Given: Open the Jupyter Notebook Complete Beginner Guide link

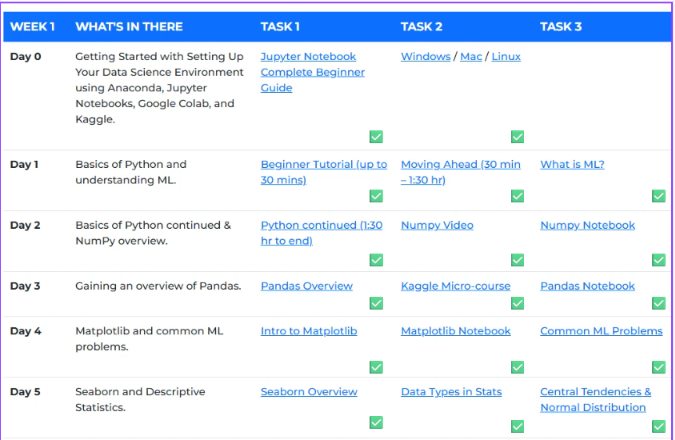Looking at the screenshot, I should point(313,72).
